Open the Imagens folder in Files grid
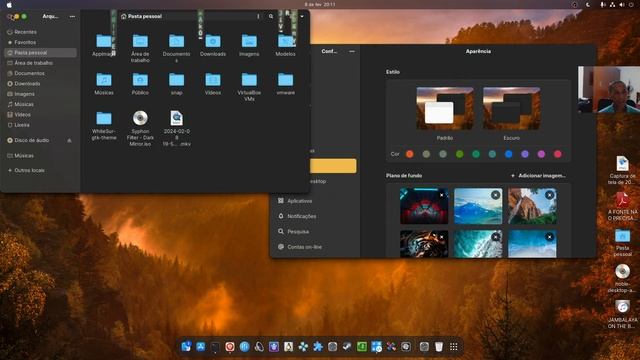640x360 pixels. point(249,41)
